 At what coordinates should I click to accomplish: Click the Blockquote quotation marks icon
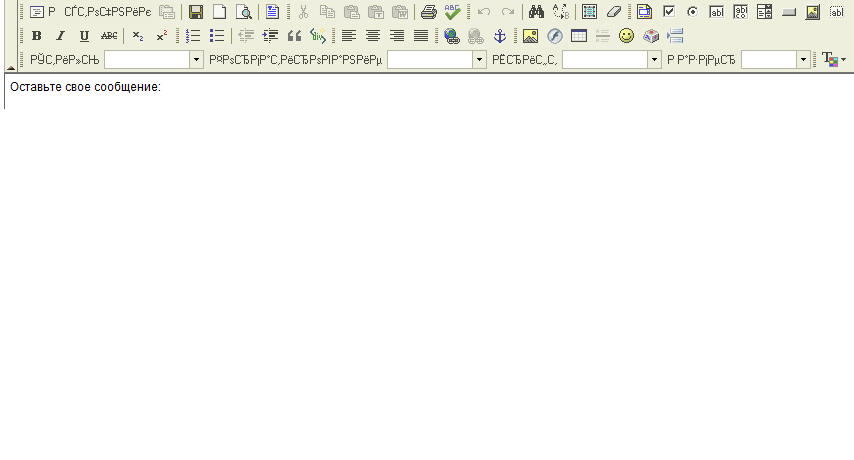pyautogui.click(x=294, y=36)
